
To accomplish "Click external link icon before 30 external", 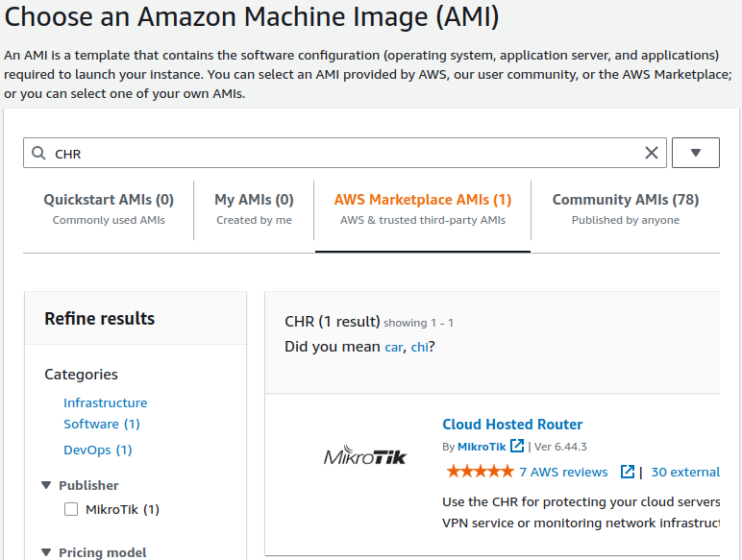I will click(x=628, y=472).
